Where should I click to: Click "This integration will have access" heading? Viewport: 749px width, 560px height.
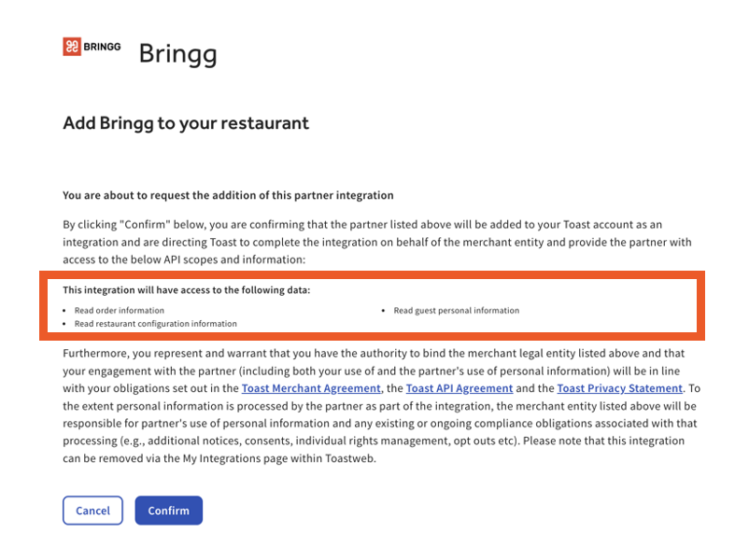(186, 290)
